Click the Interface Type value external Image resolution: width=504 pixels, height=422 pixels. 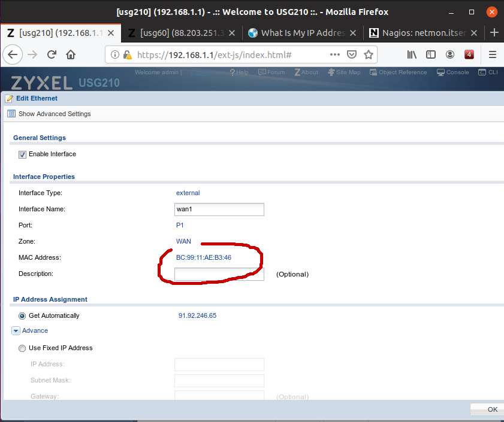click(x=188, y=193)
